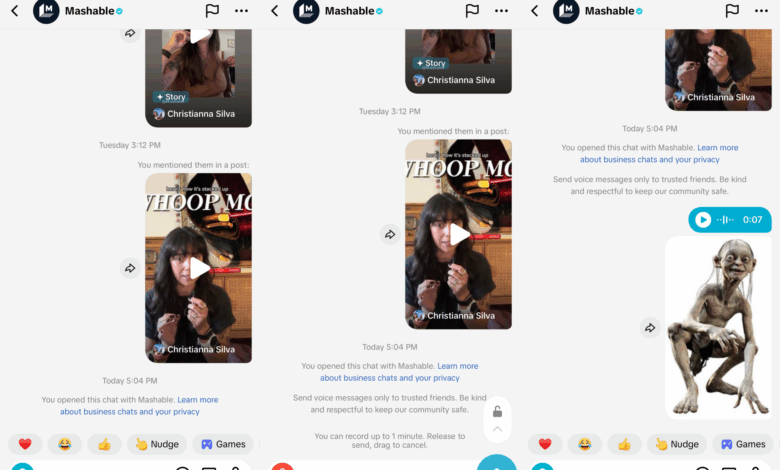The height and width of the screenshot is (470, 780).
Task: Play the WHOOP video in the middle screenshot
Action: point(459,234)
